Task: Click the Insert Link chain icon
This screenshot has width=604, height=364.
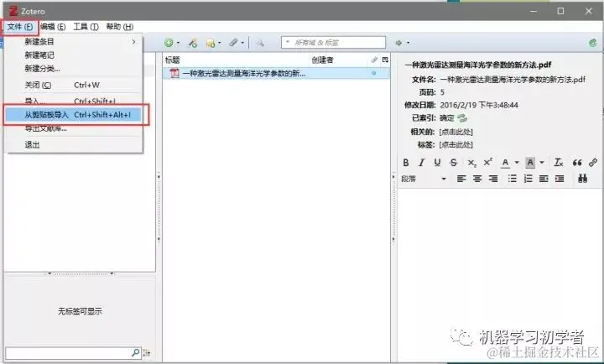Action: pyautogui.click(x=593, y=163)
